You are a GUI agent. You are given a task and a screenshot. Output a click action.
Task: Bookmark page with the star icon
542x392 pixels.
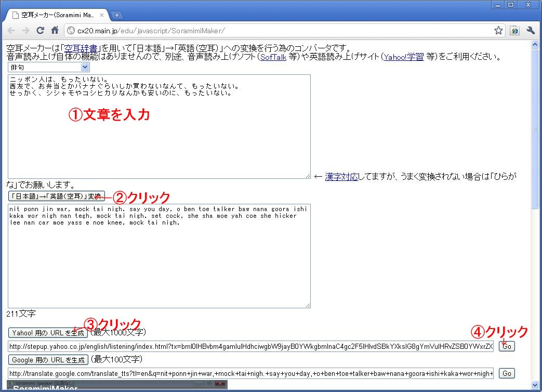pyautogui.click(x=498, y=31)
